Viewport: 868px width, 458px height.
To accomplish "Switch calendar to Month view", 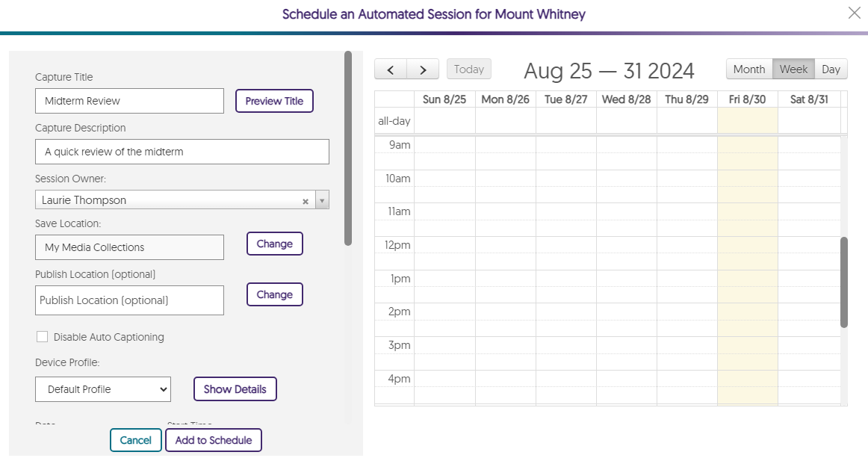I will click(x=748, y=69).
